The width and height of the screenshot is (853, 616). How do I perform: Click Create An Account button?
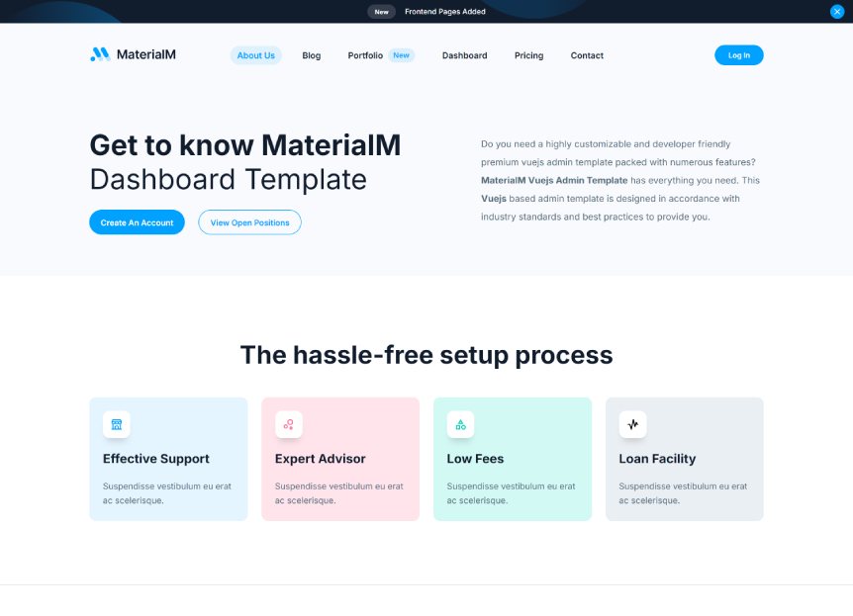(x=137, y=222)
